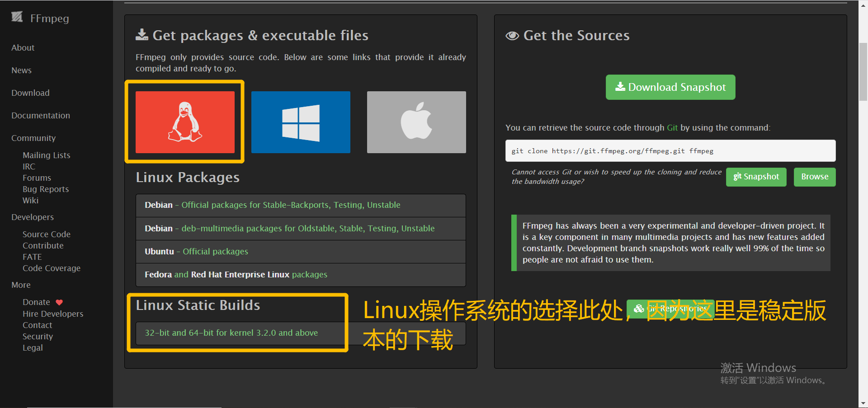Viewport: 868px width, 408px height.
Task: Click the heart icon beside Donate
Action: pos(58,302)
